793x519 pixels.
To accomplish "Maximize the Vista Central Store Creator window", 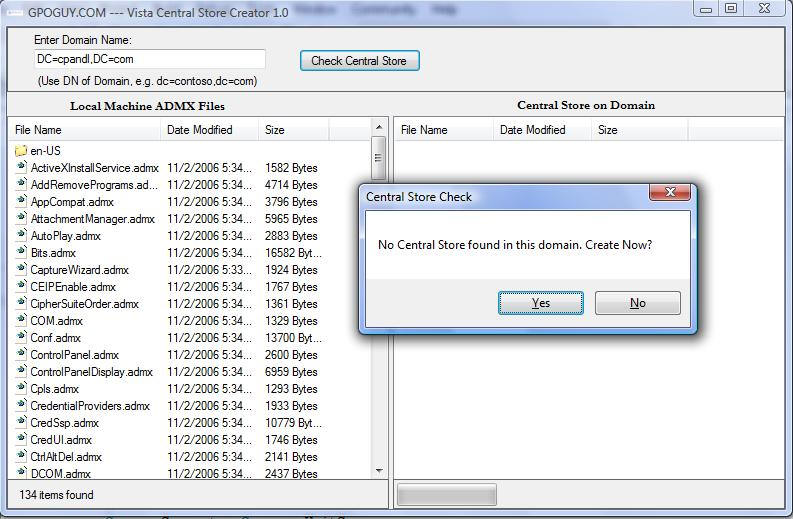I will (x=731, y=8).
